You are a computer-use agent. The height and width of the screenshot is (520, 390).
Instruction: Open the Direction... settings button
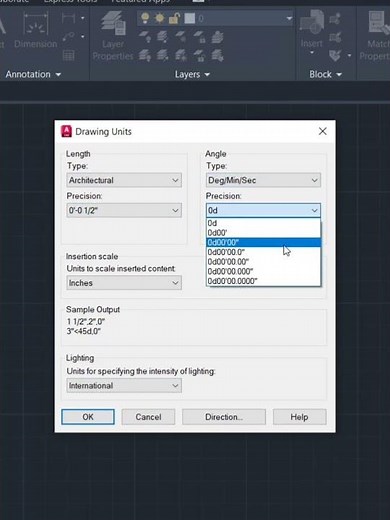tap(224, 417)
